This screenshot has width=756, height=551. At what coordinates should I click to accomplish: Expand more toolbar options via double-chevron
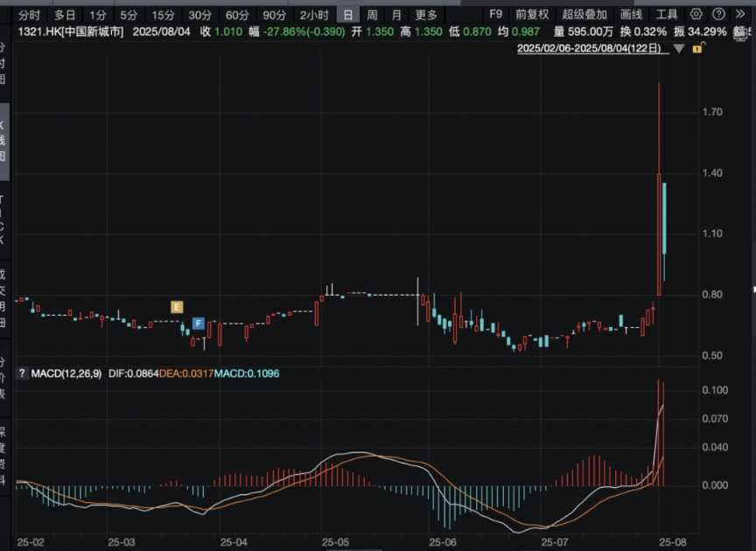click(740, 15)
